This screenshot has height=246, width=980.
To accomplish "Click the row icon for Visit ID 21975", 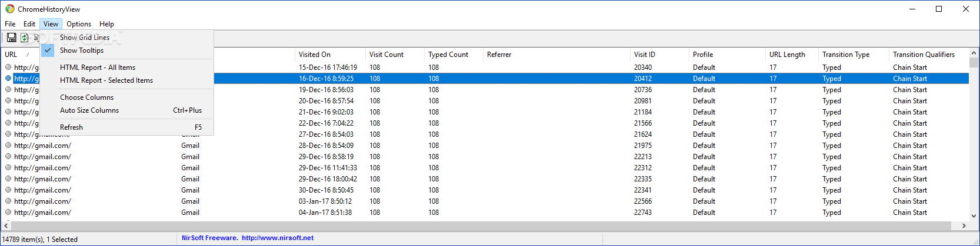I will pyautogui.click(x=8, y=145).
